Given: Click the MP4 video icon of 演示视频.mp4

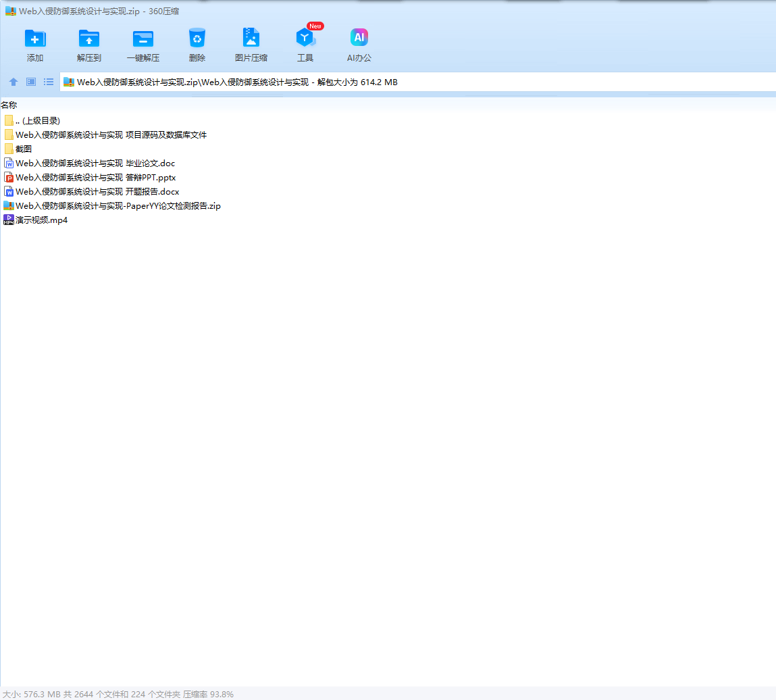Looking at the screenshot, I should pyautogui.click(x=8, y=220).
